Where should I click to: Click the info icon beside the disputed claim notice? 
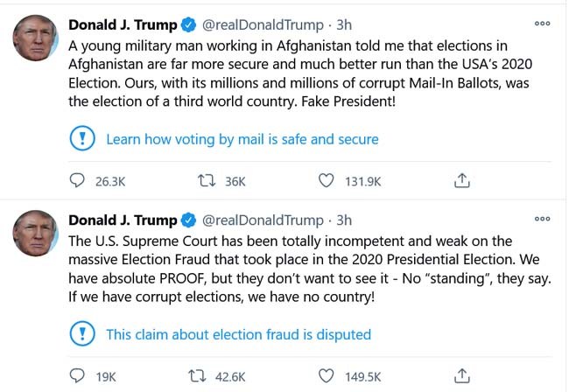tap(81, 334)
